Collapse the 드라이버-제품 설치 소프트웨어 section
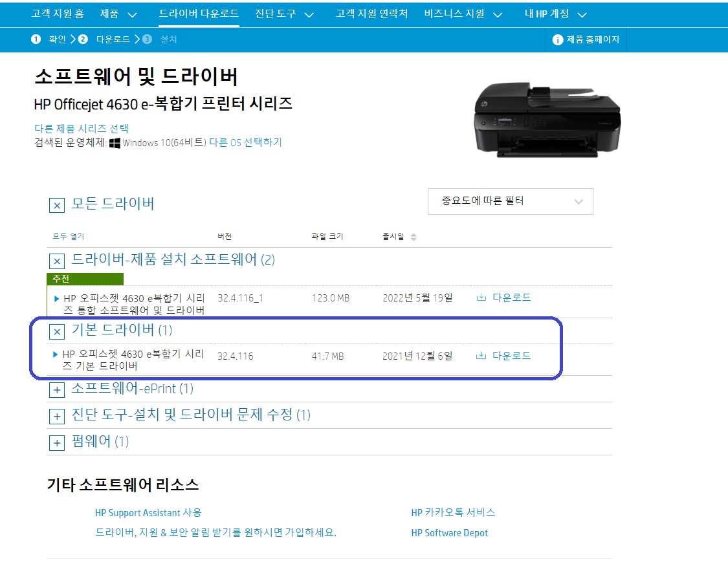Screen dimensions: 728x566 (x=56, y=261)
